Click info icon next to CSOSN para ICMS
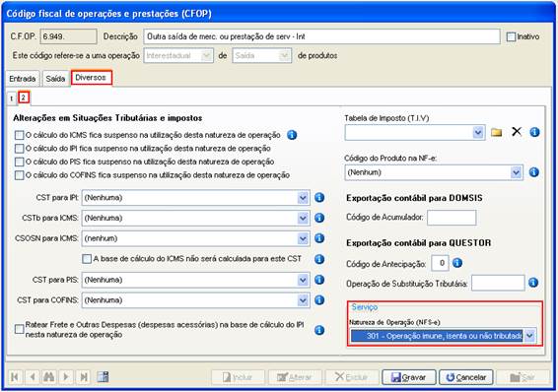The width and height of the screenshot is (558, 392). click(x=319, y=238)
